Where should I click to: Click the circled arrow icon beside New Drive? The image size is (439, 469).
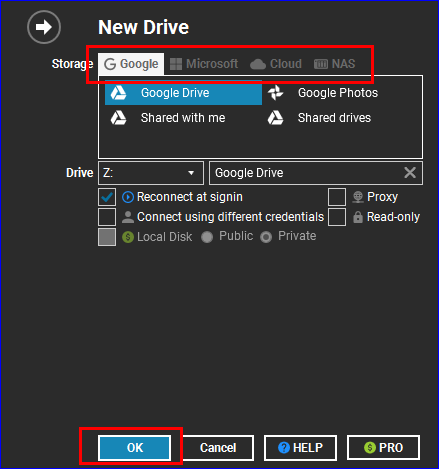pos(44,27)
